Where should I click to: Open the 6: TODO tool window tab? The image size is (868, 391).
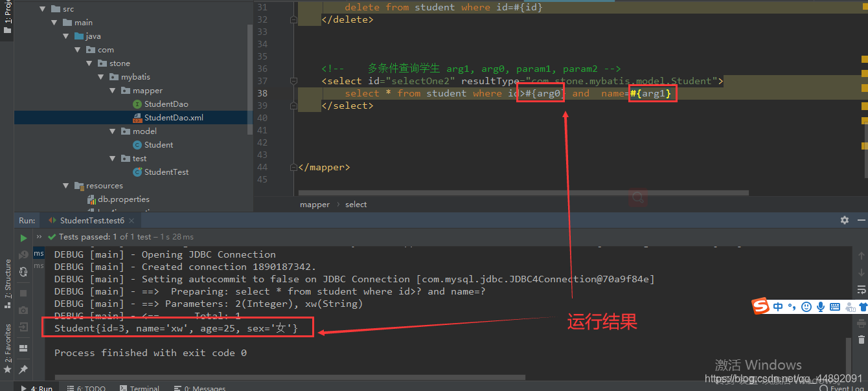86,388
